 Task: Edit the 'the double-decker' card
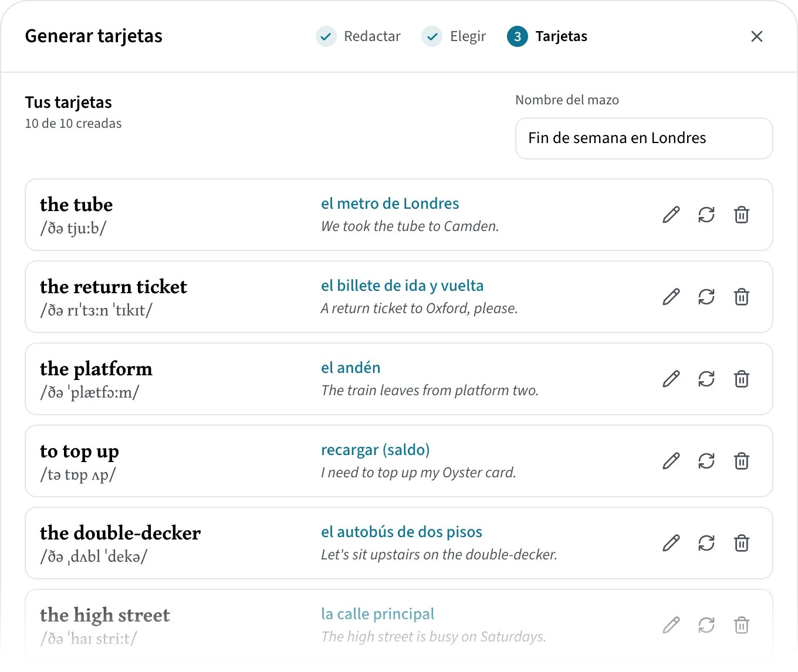tap(671, 543)
